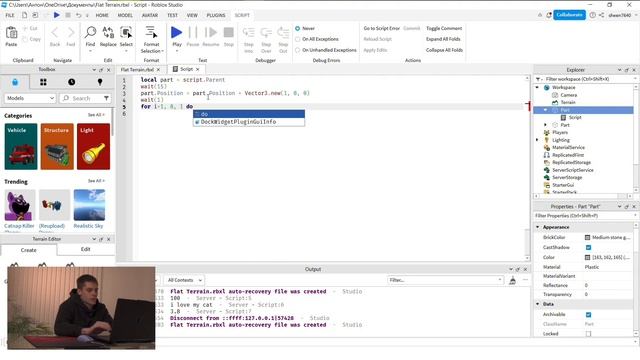Select On All Exceptions option

click(298, 39)
